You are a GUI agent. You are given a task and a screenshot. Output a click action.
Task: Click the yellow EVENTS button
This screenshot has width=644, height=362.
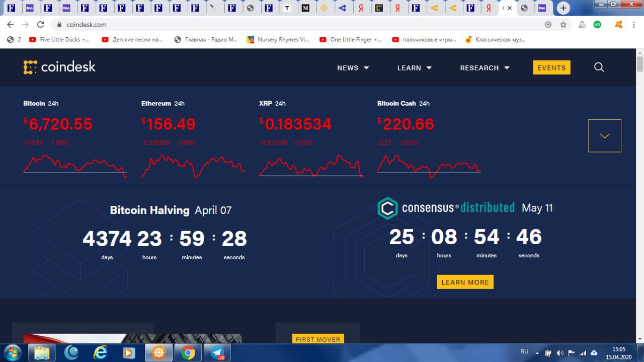pyautogui.click(x=552, y=67)
